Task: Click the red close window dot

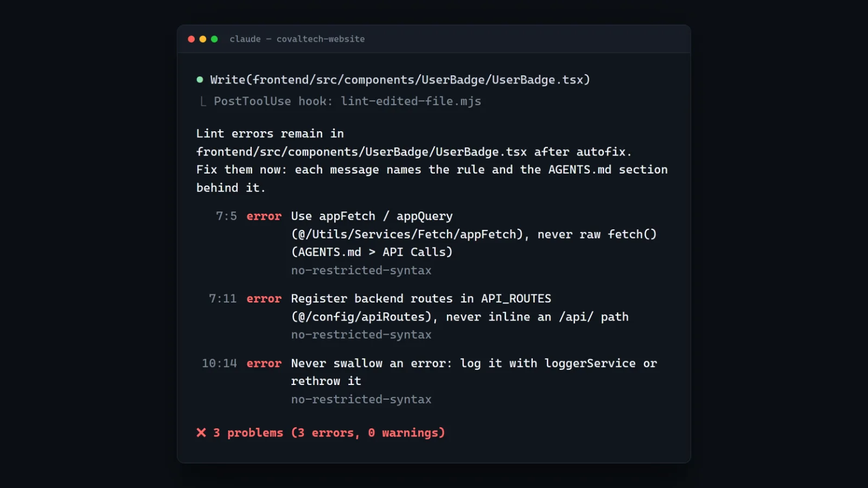Action: tap(191, 39)
